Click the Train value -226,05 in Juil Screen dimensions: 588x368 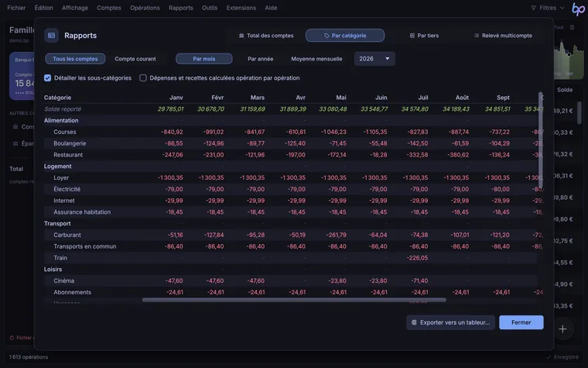(x=417, y=258)
